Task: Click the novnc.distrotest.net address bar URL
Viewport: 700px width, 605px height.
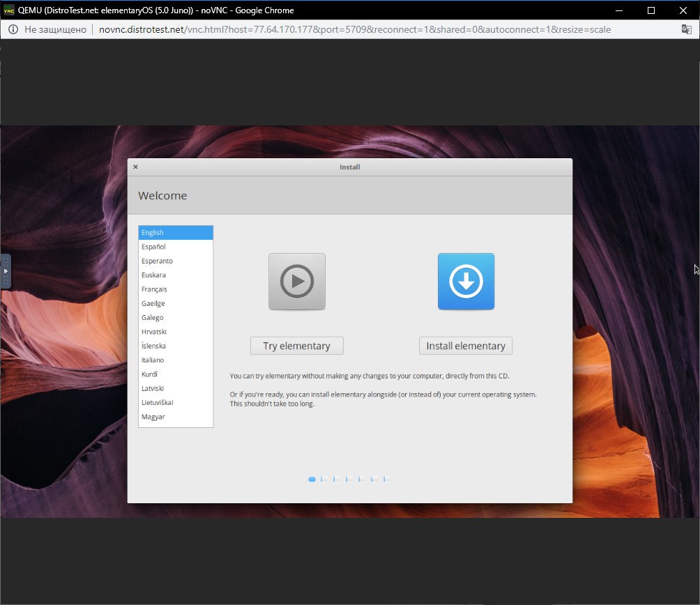Action: coord(354,29)
